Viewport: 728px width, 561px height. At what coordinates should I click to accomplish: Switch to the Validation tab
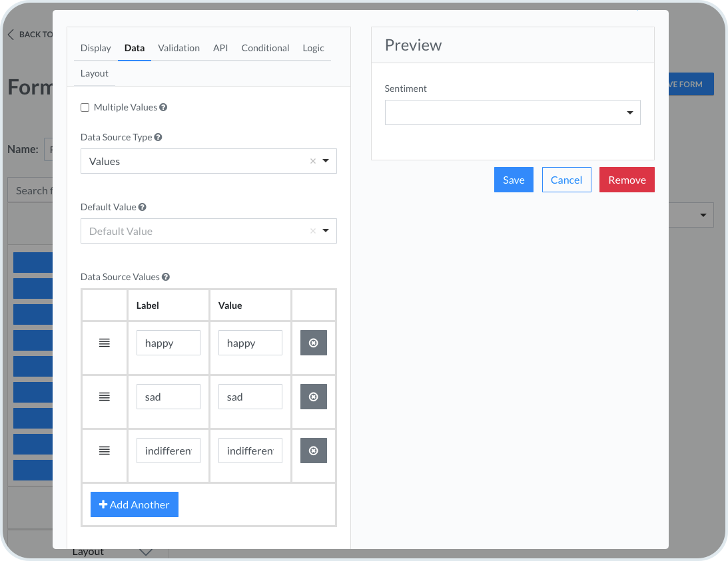179,48
